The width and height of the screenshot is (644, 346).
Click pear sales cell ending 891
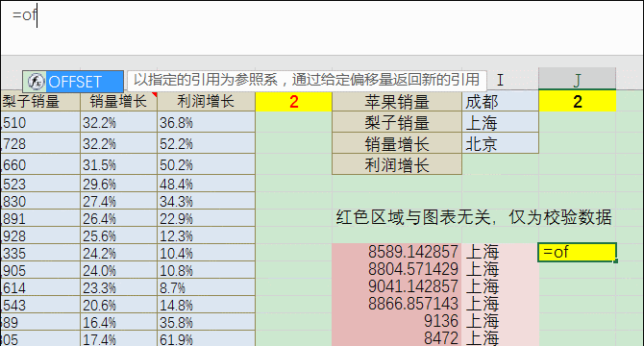coord(40,218)
